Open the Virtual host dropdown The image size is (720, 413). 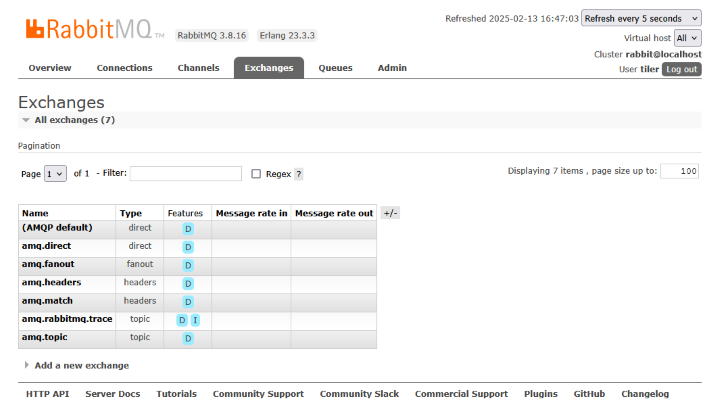[x=687, y=38]
